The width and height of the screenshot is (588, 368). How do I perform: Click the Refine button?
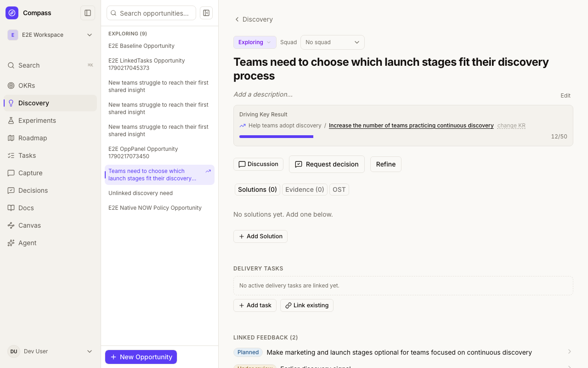386,164
